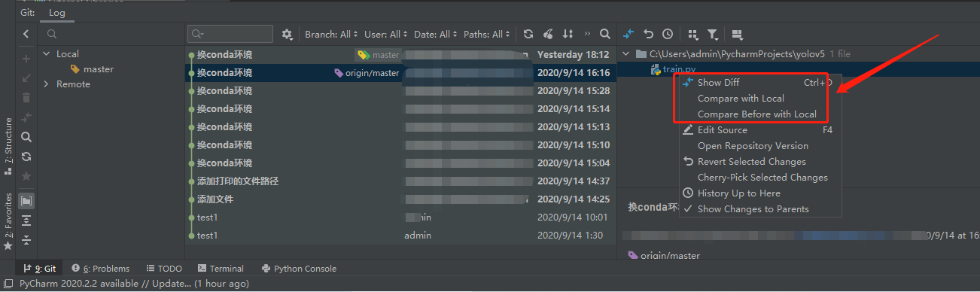Click the cherry-pick icon in the log toolbar
Image resolution: width=980 pixels, height=292 pixels.
pos(548,34)
